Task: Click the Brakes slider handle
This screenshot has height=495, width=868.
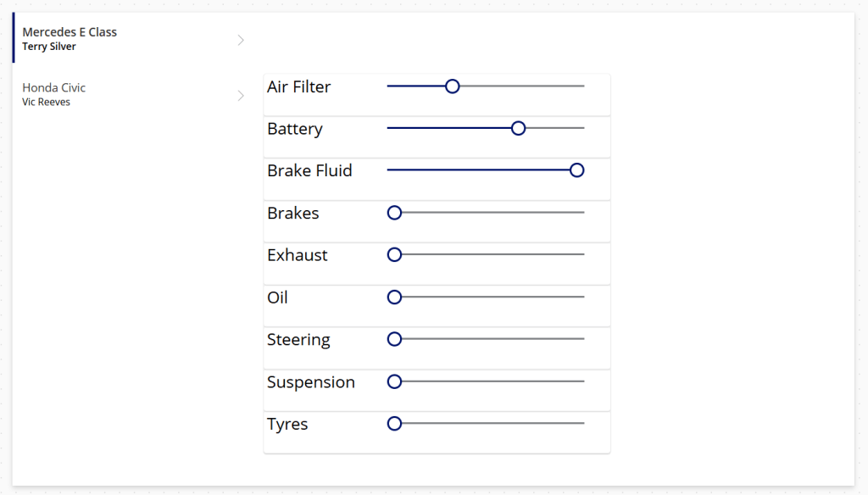Action: pos(394,213)
